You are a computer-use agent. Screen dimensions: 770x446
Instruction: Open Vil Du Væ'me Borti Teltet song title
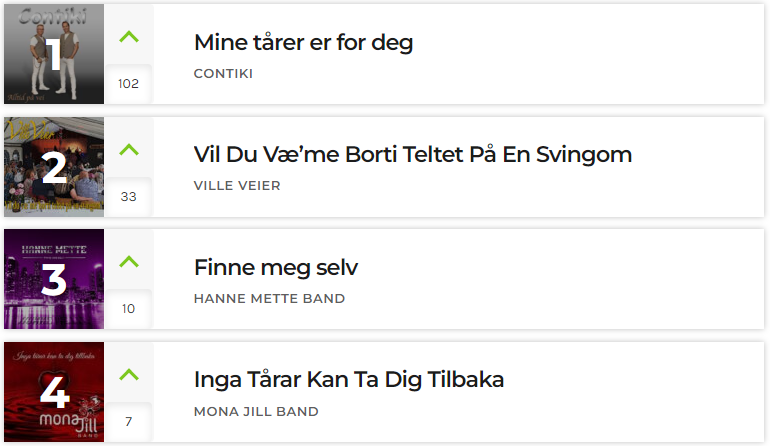(x=412, y=155)
